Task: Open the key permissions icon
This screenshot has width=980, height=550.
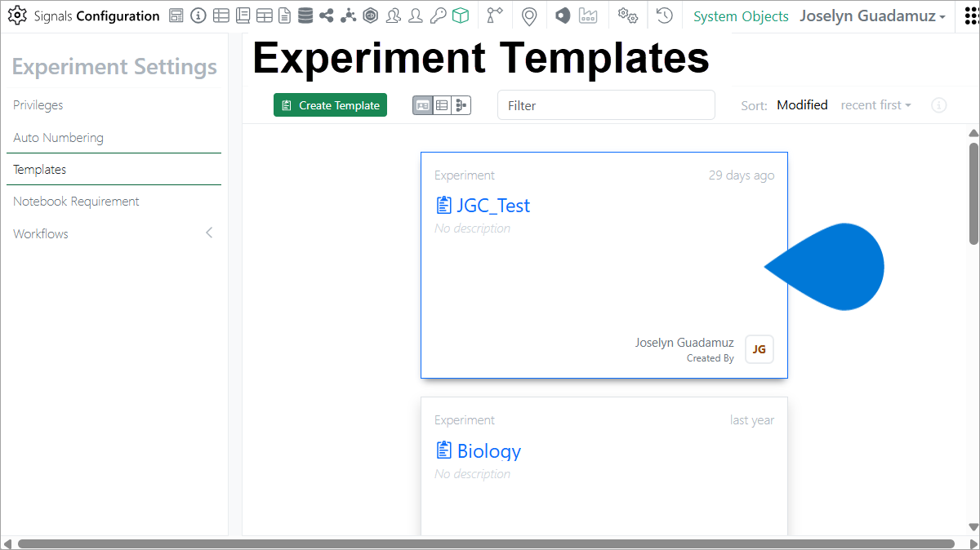Action: pos(437,15)
